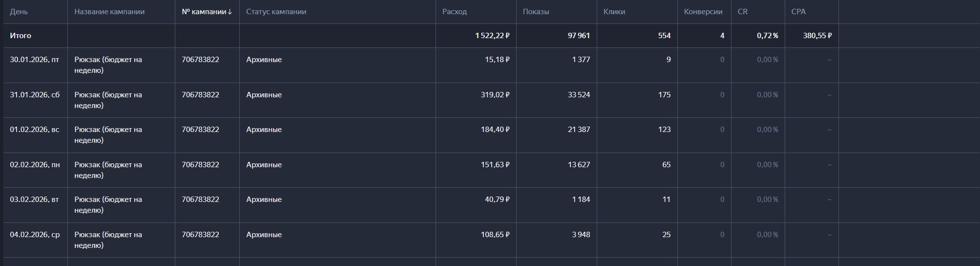Sort by the Показы column header
This screenshot has height=266, width=980.
(536, 12)
